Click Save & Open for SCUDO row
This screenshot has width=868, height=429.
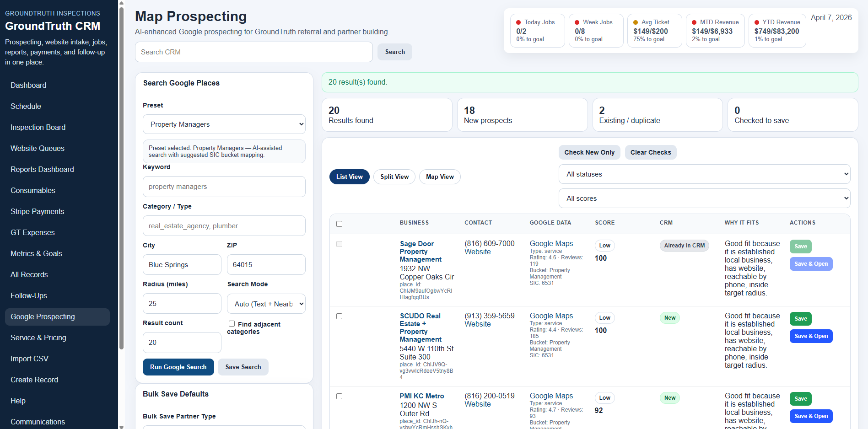811,336
